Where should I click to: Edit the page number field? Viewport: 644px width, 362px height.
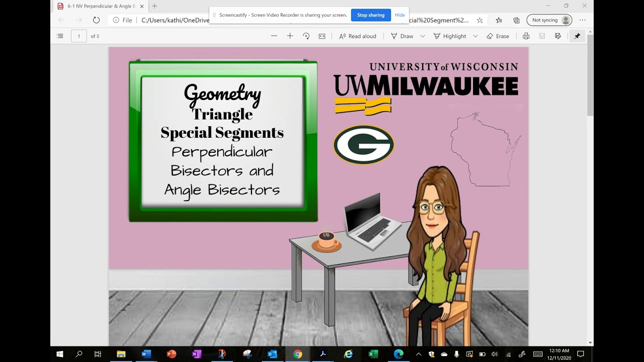79,36
